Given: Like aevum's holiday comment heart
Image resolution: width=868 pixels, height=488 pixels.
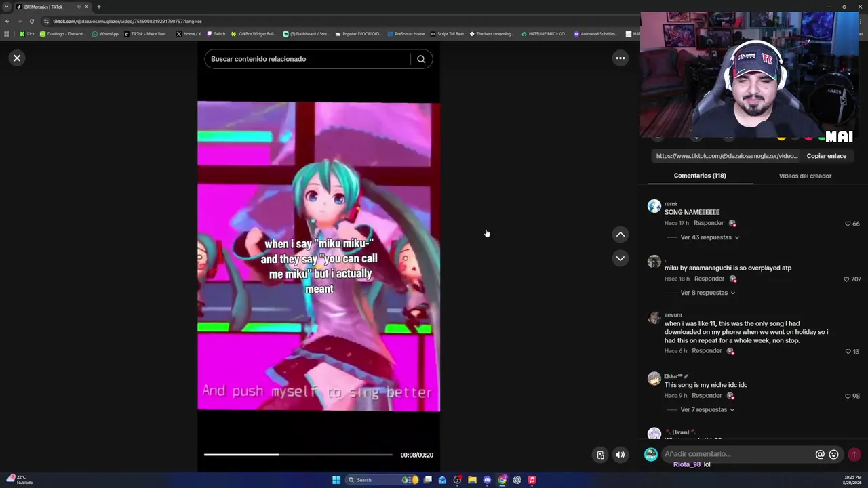Looking at the screenshot, I should tap(848, 352).
